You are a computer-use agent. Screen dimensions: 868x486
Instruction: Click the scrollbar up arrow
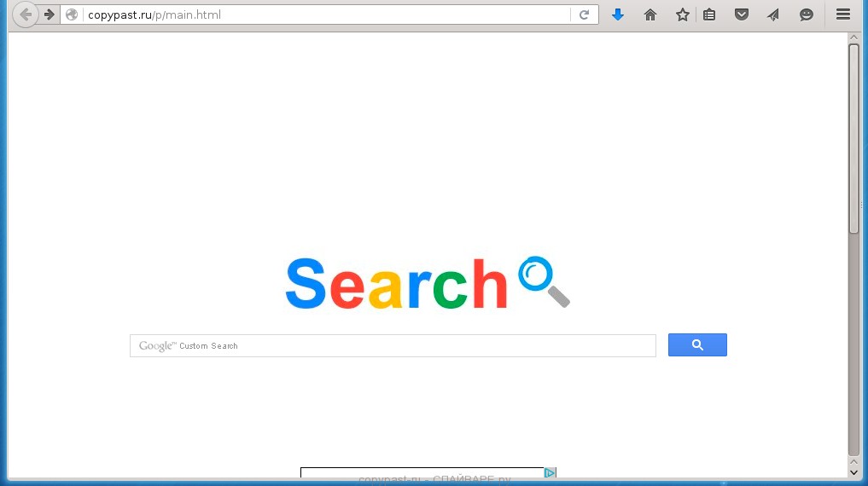[853, 38]
